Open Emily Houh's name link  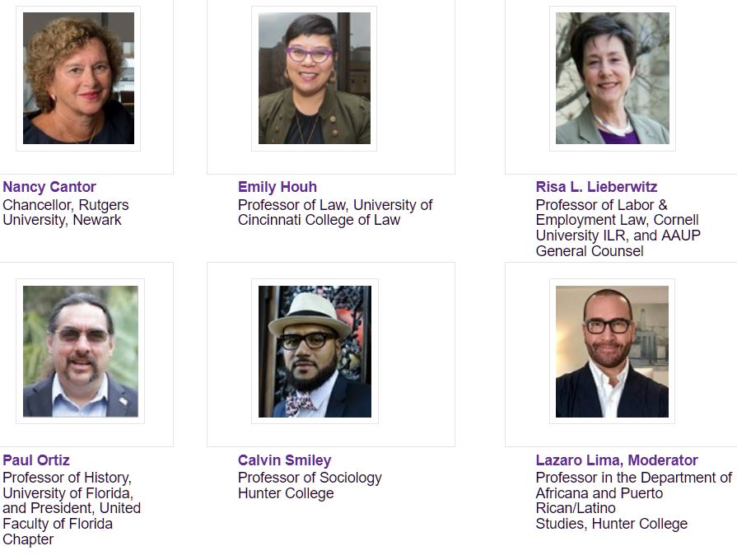point(278,187)
